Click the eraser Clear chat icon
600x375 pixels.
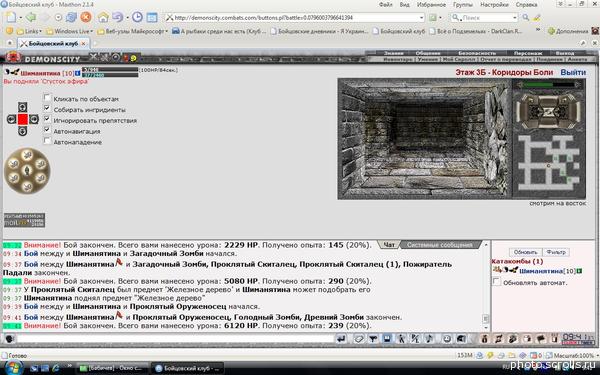pyautogui.click(x=359, y=339)
